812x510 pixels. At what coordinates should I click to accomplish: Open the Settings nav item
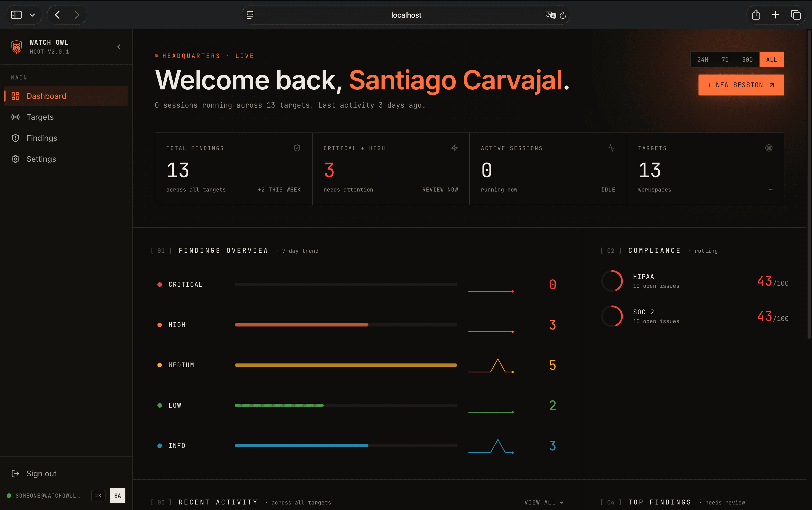tap(66, 159)
